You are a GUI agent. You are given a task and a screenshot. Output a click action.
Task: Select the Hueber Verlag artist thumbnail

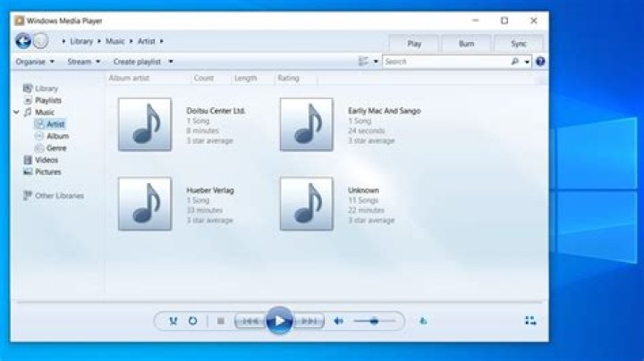[x=145, y=204]
